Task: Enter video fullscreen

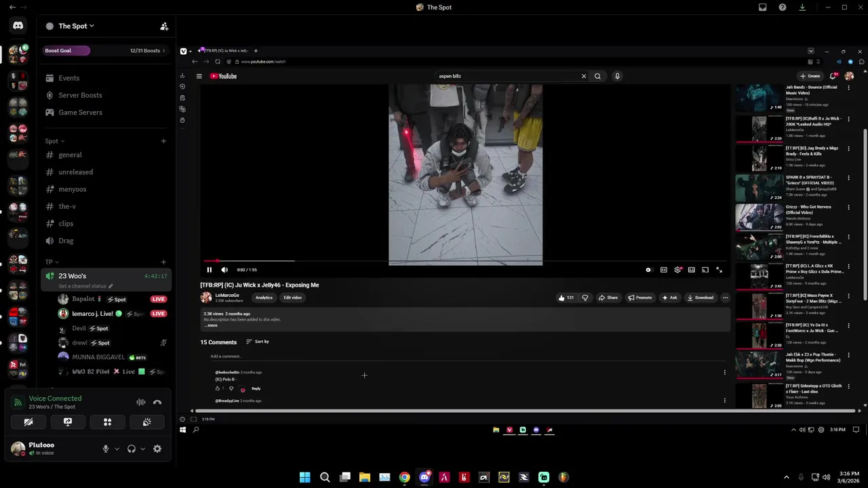Action: [719, 270]
